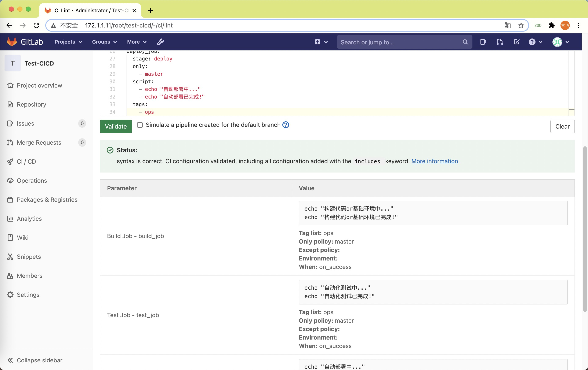Click the Repository file icon in sidebar
This screenshot has height=370, width=588.
(10, 104)
